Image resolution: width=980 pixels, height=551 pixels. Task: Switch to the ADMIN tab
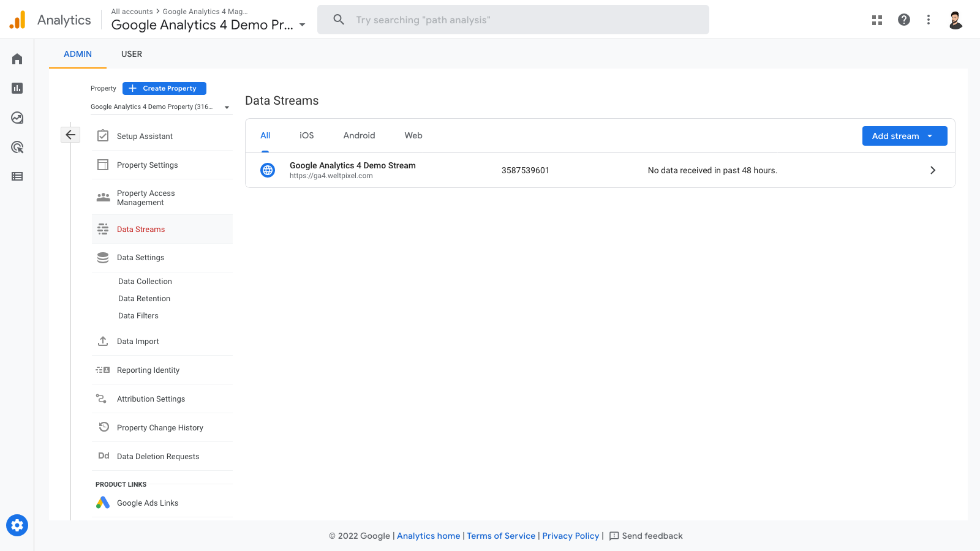78,54
